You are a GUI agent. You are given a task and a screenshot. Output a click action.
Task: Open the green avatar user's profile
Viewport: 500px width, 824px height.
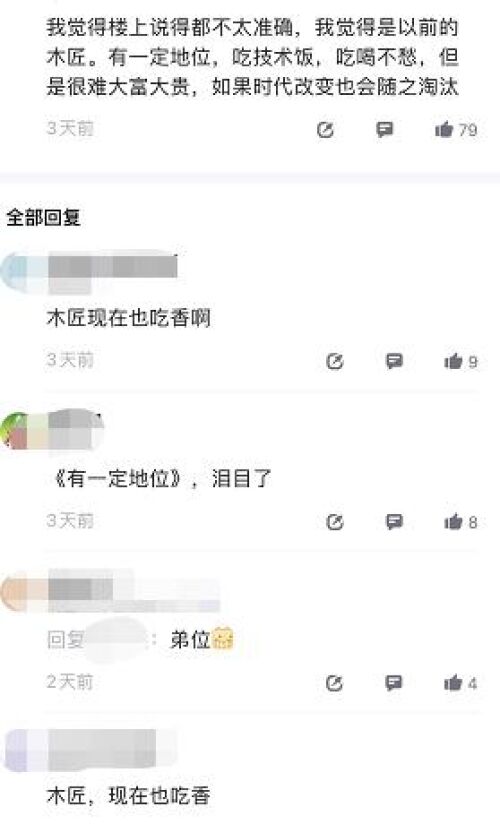(x=15, y=431)
